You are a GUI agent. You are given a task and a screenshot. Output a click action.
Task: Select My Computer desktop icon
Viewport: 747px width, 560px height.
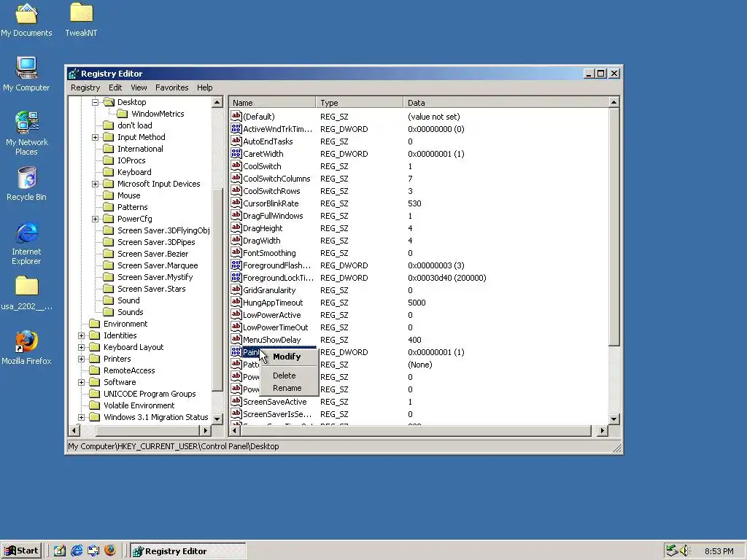(x=26, y=74)
